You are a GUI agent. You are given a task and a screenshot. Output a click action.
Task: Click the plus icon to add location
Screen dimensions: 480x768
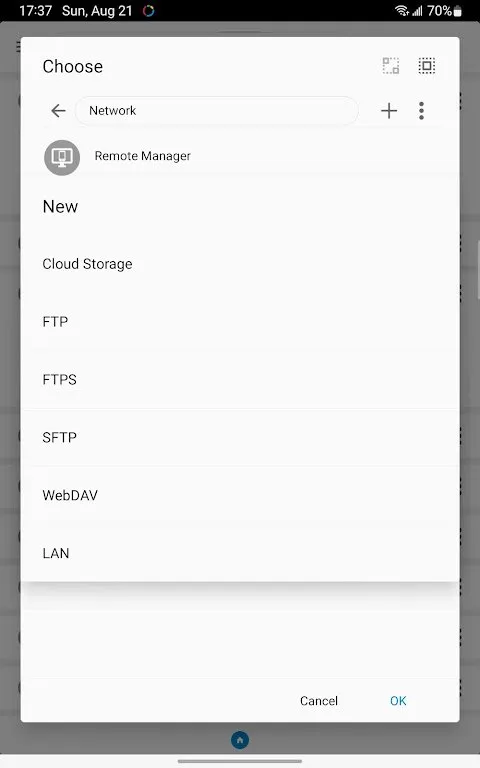tap(389, 111)
